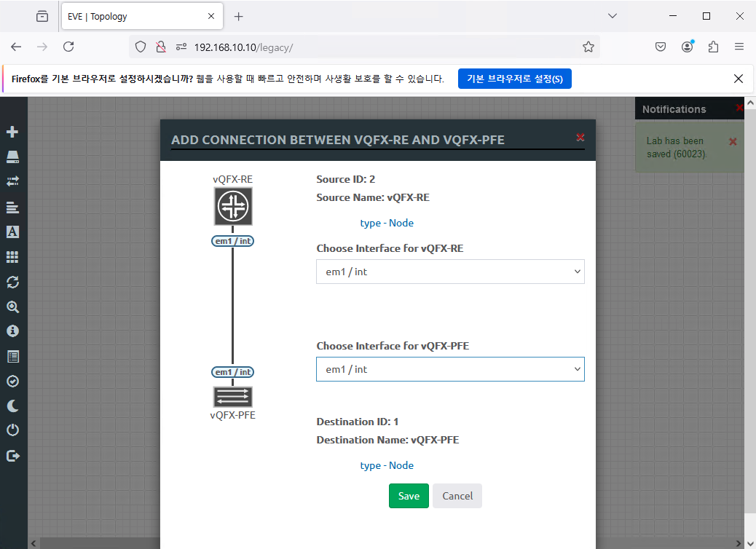Dismiss the Firefox default browser bar
The width and height of the screenshot is (756, 549).
tap(739, 79)
